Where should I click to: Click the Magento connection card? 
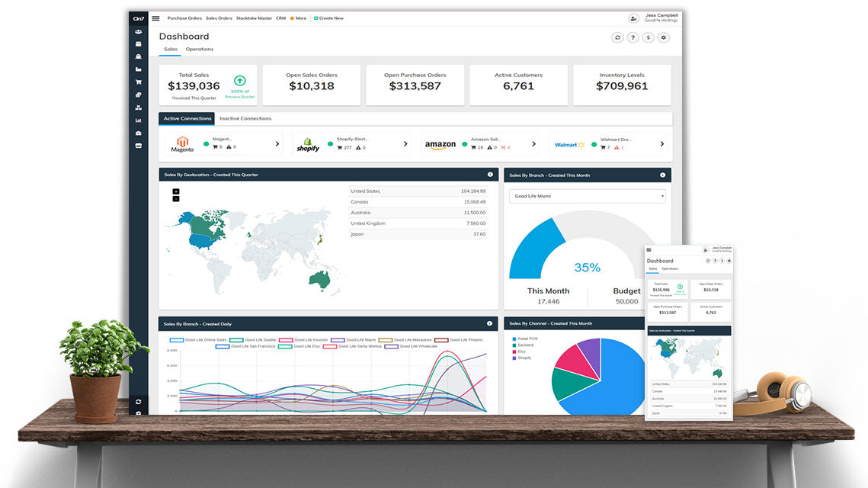221,144
